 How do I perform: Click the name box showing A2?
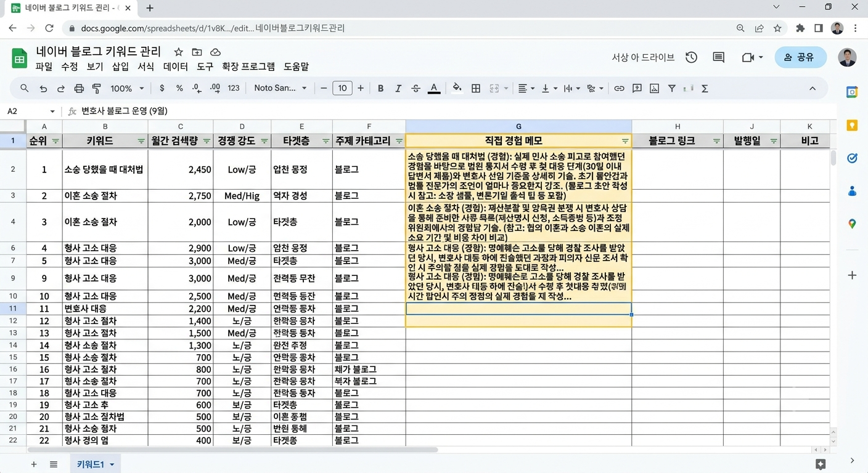(x=31, y=111)
